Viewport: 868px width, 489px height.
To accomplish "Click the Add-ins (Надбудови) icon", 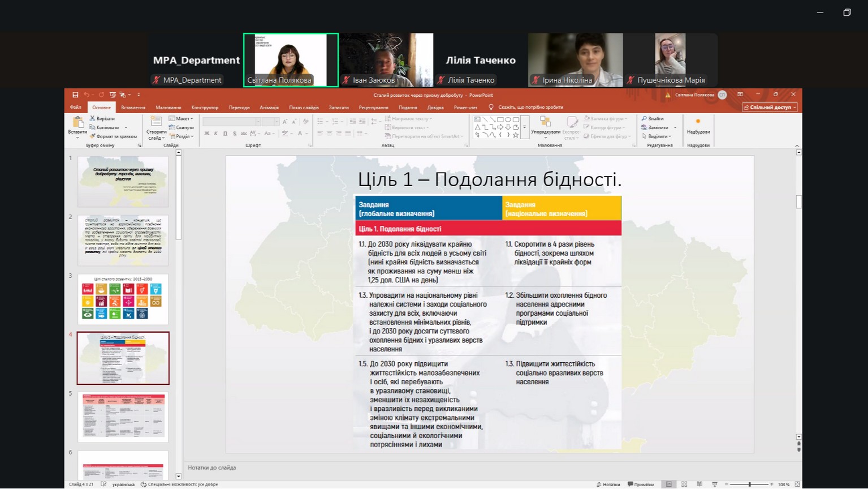I will click(698, 124).
